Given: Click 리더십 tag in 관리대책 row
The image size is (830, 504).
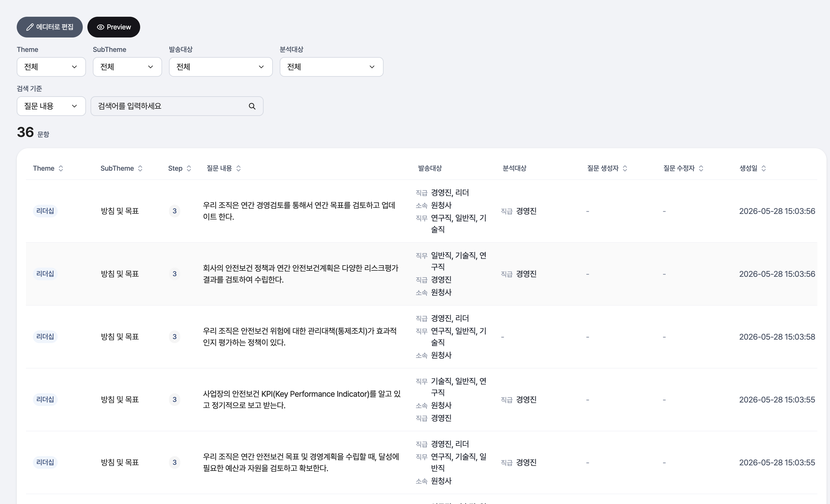Looking at the screenshot, I should coord(45,337).
